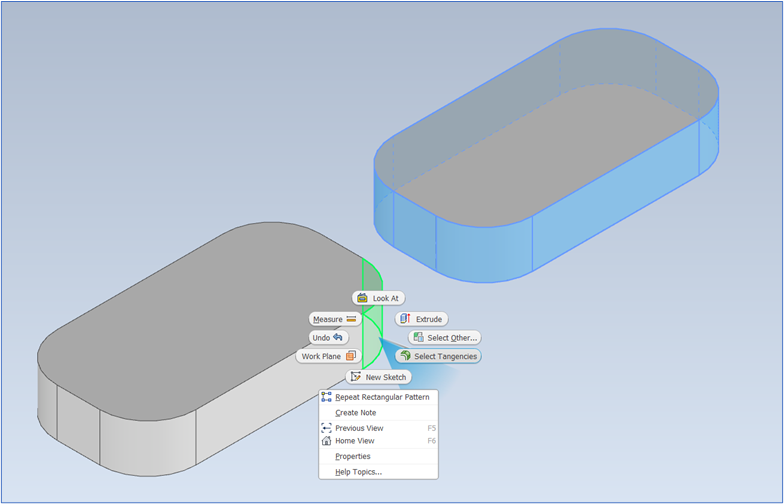Open Properties from context menu
The image size is (784, 504).
tap(378, 456)
